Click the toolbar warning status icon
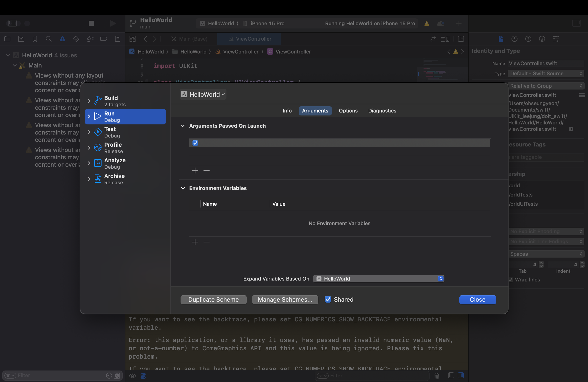This screenshot has width=588, height=382. [x=427, y=23]
